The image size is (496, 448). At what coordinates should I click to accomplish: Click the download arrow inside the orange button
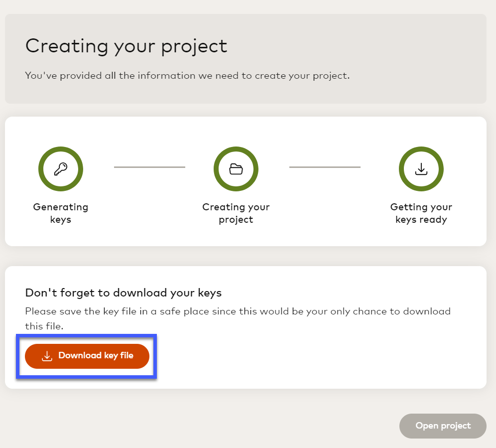point(47,356)
